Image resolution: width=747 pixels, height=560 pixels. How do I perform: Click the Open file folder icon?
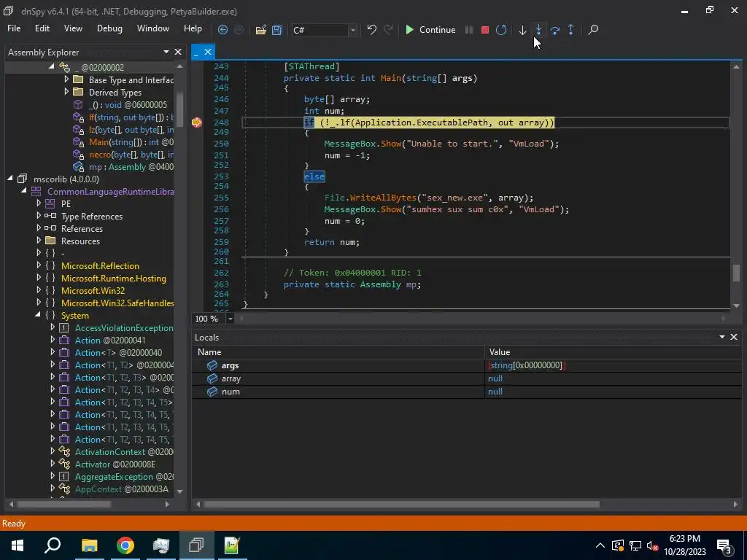(x=260, y=30)
